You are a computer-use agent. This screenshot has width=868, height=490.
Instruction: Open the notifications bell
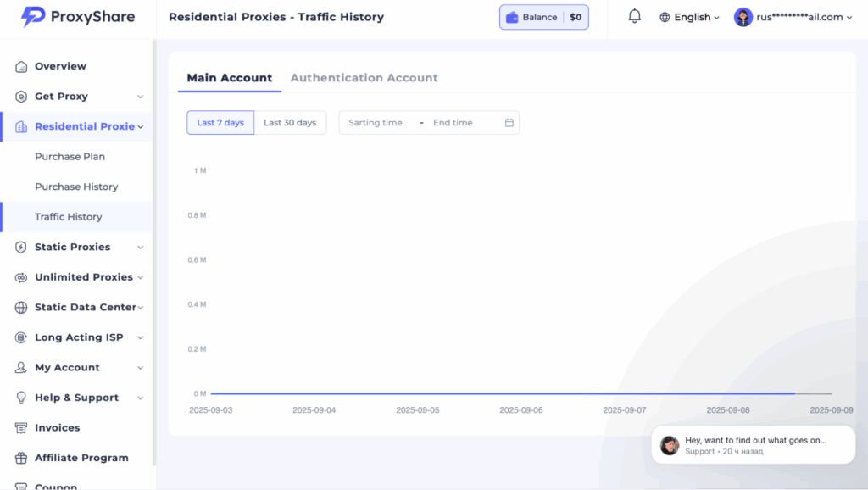click(x=634, y=17)
